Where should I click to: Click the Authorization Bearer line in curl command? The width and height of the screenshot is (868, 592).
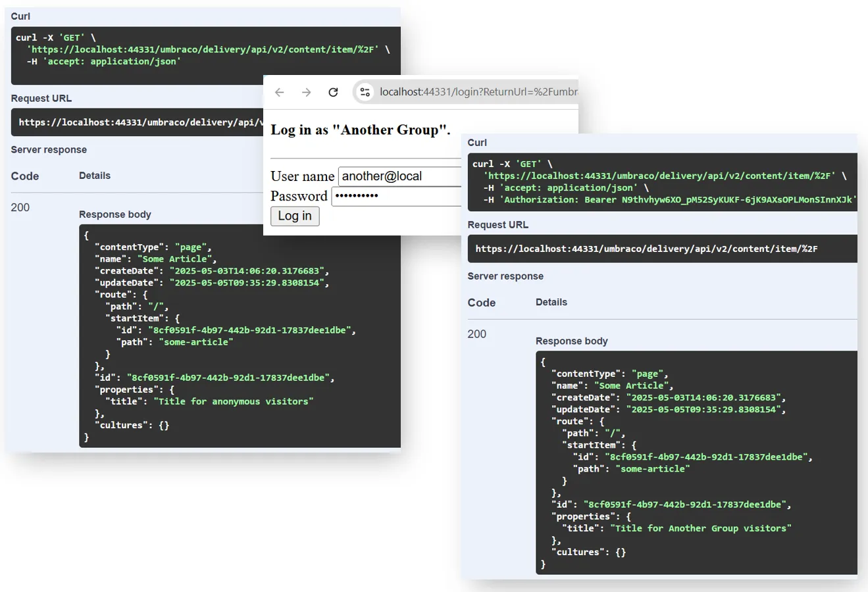point(669,200)
